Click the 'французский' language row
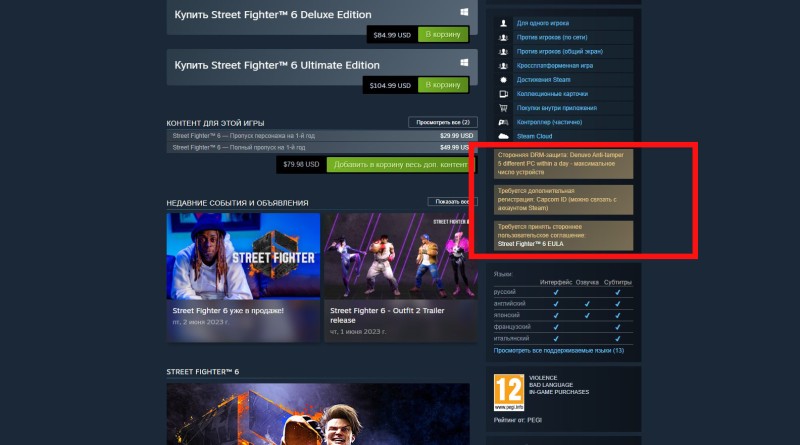 click(x=563, y=327)
